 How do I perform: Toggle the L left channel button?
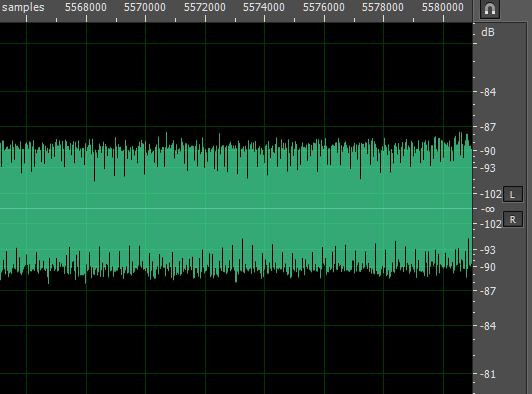tap(512, 194)
